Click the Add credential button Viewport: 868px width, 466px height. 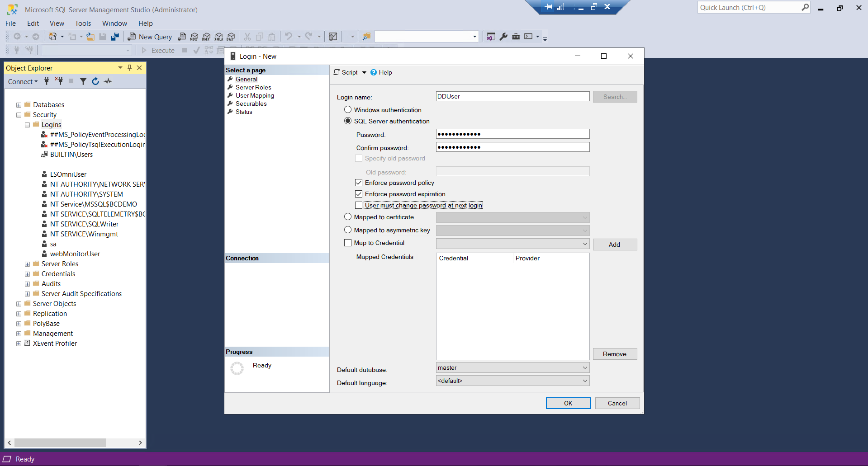tap(615, 245)
